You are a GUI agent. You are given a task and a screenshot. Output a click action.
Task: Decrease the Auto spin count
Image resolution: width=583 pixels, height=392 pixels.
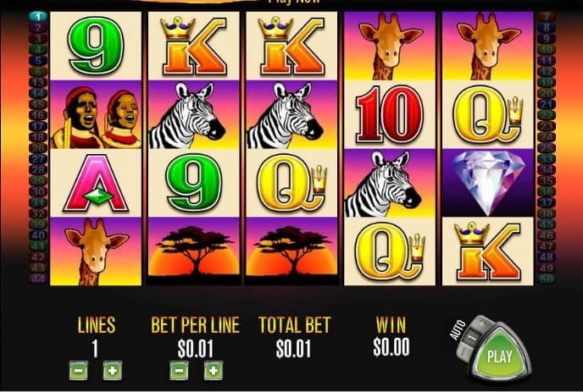pyautogui.click(x=463, y=351)
